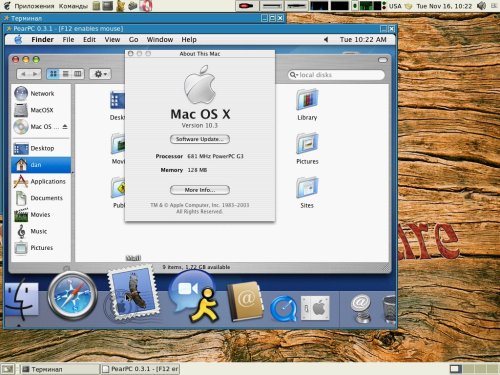Open the Go menu
The width and height of the screenshot is (500, 375).
point(133,40)
